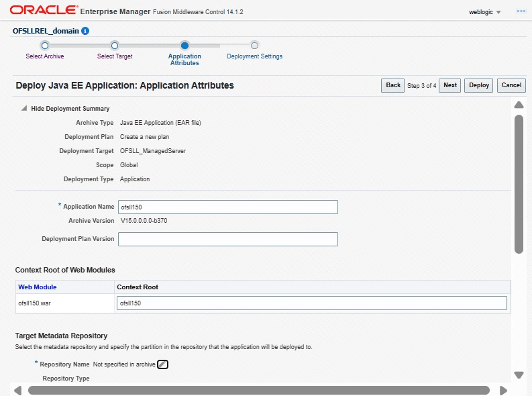
Task: Click the Archive Version value V15.0.0.0.0-b370
Action: click(x=144, y=221)
